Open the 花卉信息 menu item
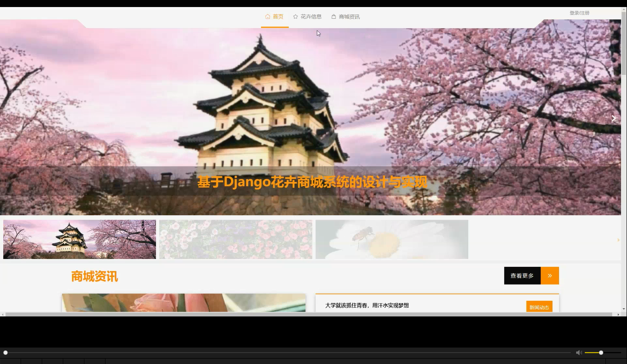 tap(307, 17)
